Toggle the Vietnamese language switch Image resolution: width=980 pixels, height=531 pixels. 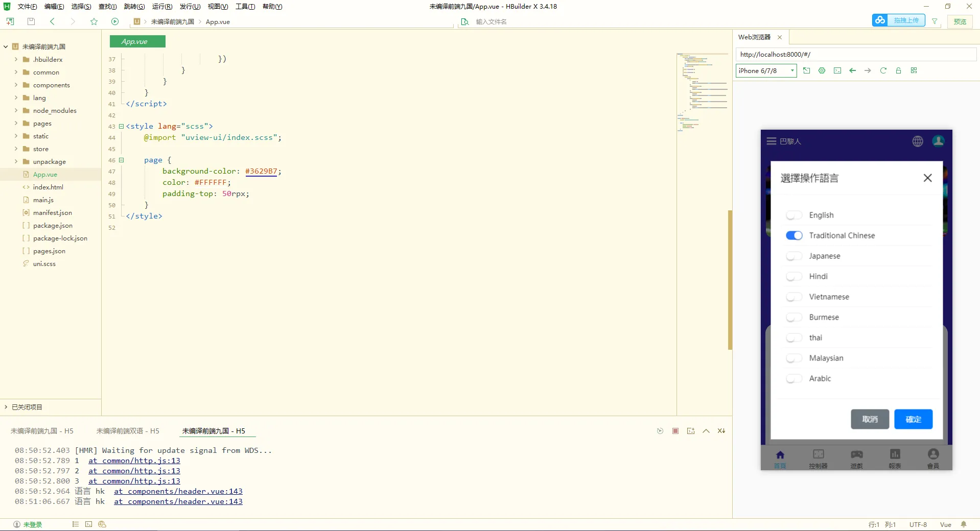pyautogui.click(x=794, y=297)
